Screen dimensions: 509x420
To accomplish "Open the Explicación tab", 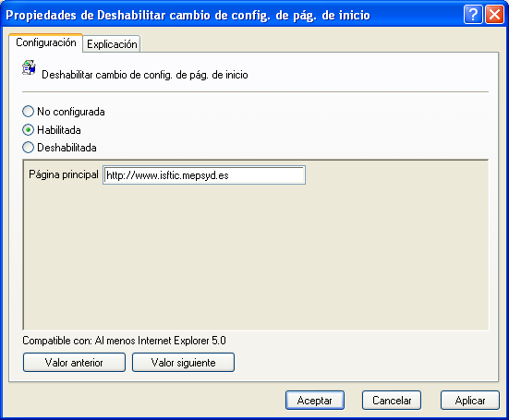I will pos(112,44).
